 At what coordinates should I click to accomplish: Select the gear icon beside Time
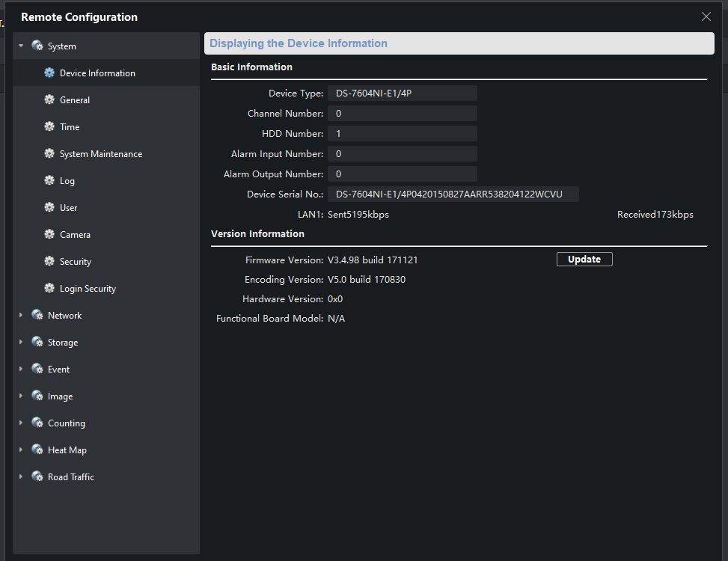[49, 126]
